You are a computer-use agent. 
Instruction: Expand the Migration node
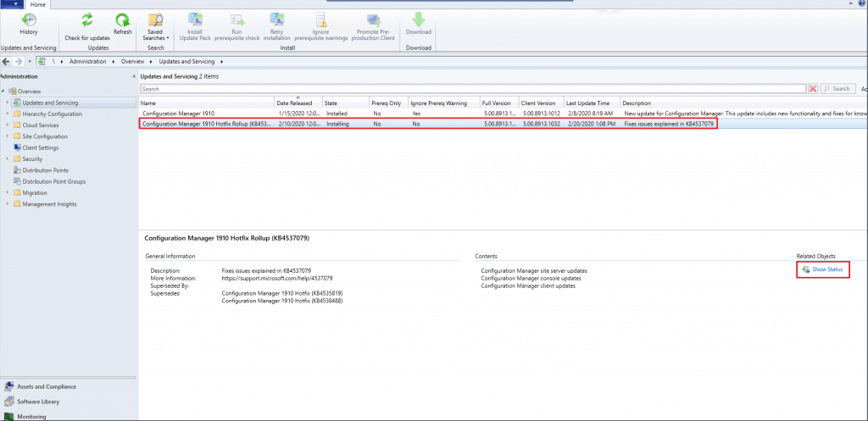click(8, 192)
